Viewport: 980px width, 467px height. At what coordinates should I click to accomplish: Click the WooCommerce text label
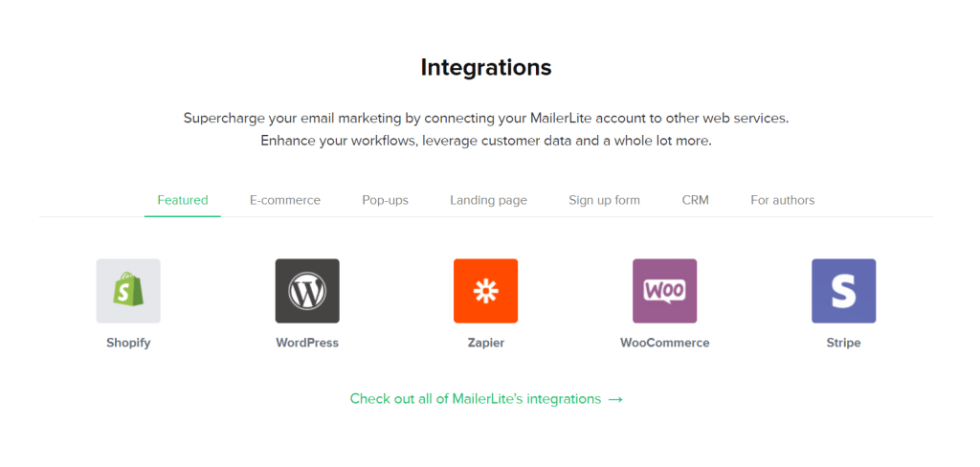pos(664,344)
